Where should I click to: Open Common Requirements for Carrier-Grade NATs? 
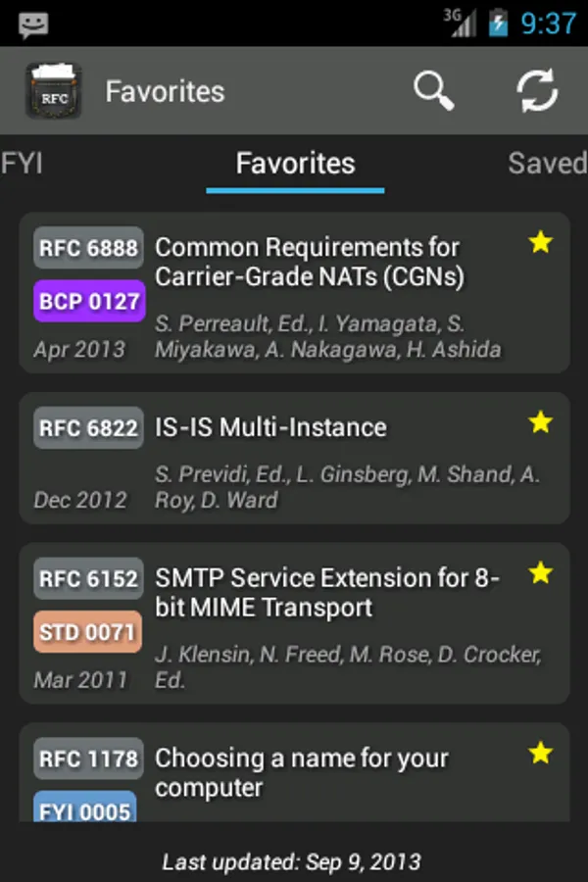(x=309, y=262)
